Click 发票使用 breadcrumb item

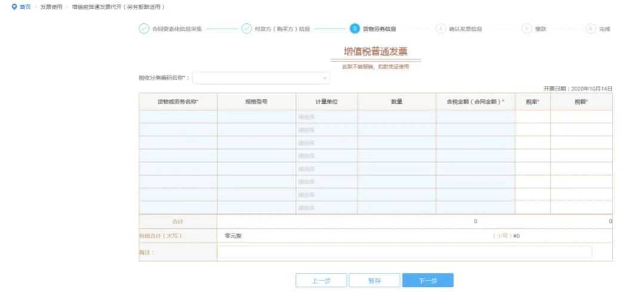[51, 7]
